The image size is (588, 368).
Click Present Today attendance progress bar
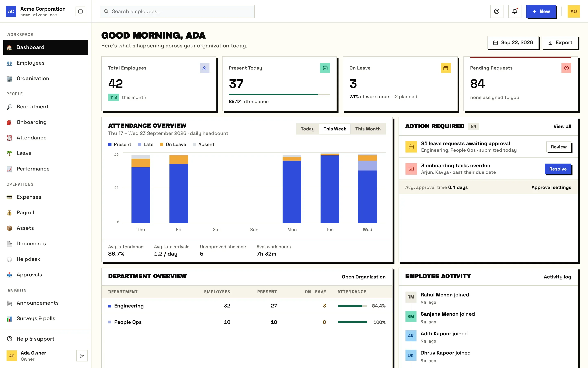coord(279,94)
